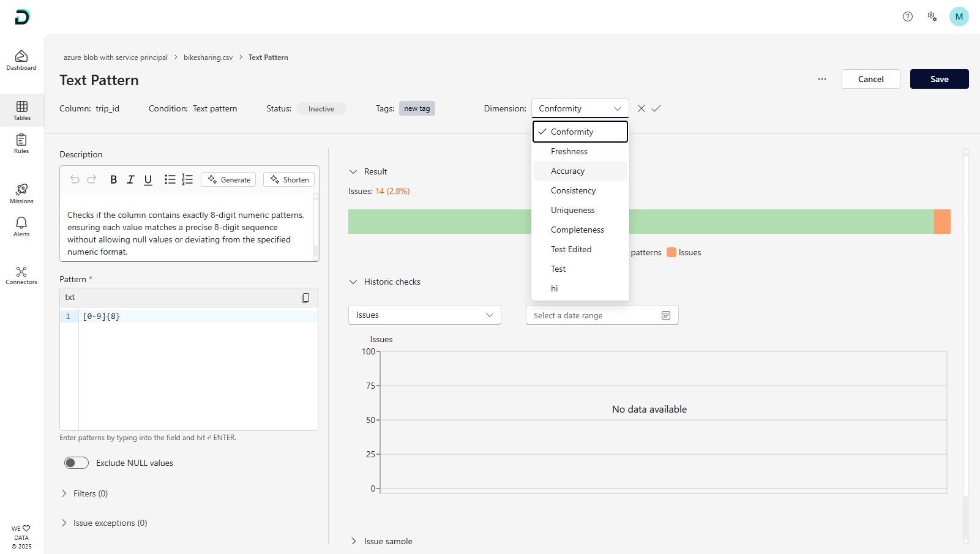Select Accuracy from the dimension list

click(x=567, y=171)
